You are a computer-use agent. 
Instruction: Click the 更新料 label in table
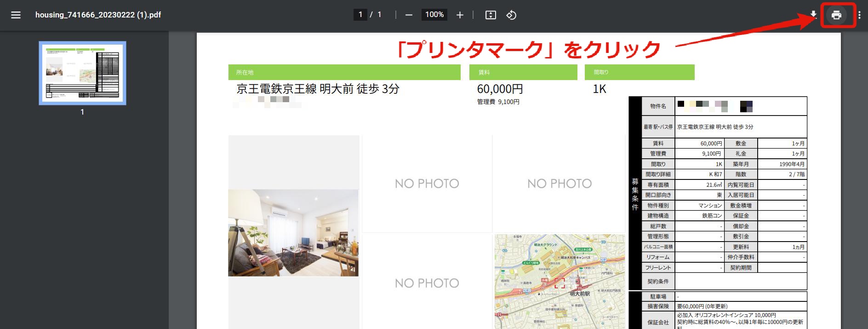(x=741, y=247)
